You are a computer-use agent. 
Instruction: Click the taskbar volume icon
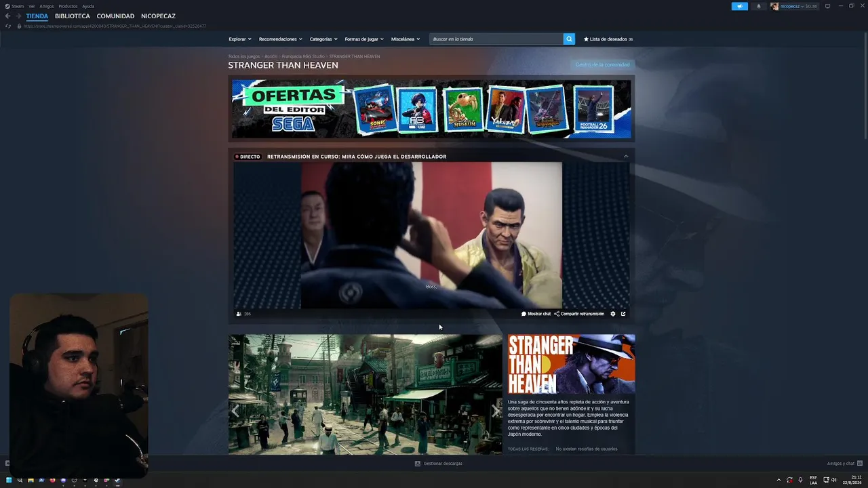834,480
